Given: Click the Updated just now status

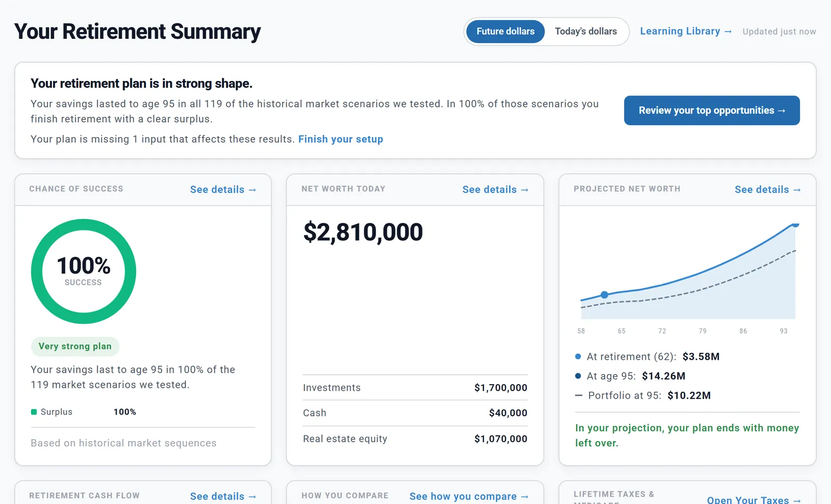Looking at the screenshot, I should (x=779, y=32).
